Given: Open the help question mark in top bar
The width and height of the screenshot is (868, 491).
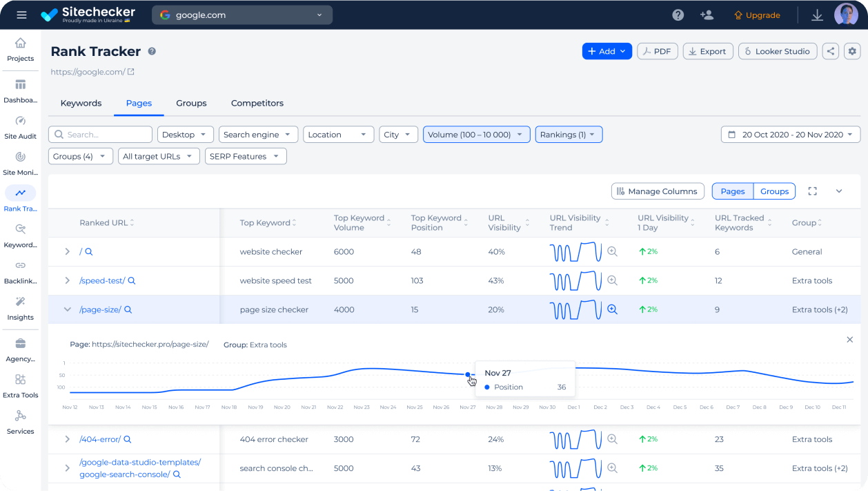Looking at the screenshot, I should [678, 15].
